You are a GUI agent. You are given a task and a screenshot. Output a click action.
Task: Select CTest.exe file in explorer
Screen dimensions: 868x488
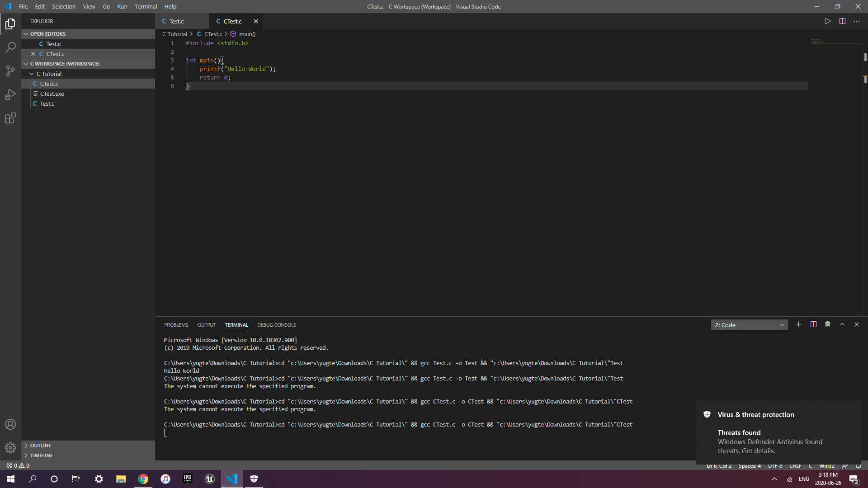coord(52,94)
